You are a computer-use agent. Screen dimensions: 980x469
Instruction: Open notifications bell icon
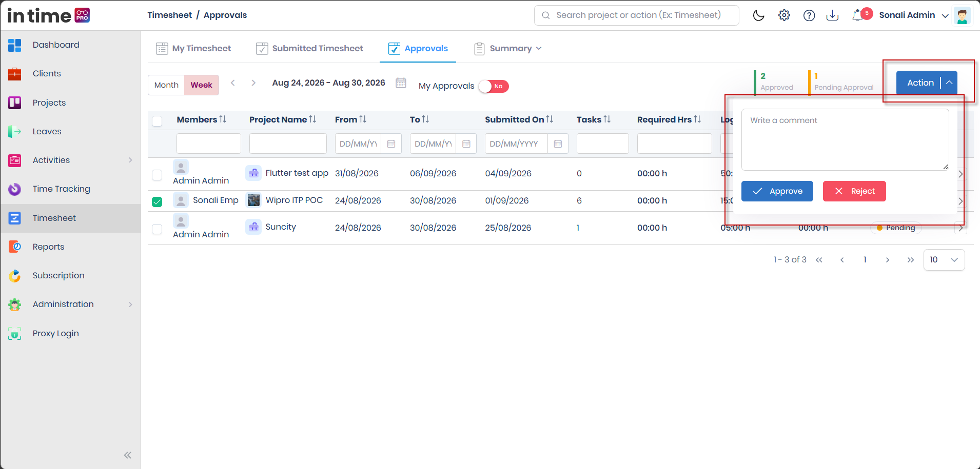pos(857,15)
